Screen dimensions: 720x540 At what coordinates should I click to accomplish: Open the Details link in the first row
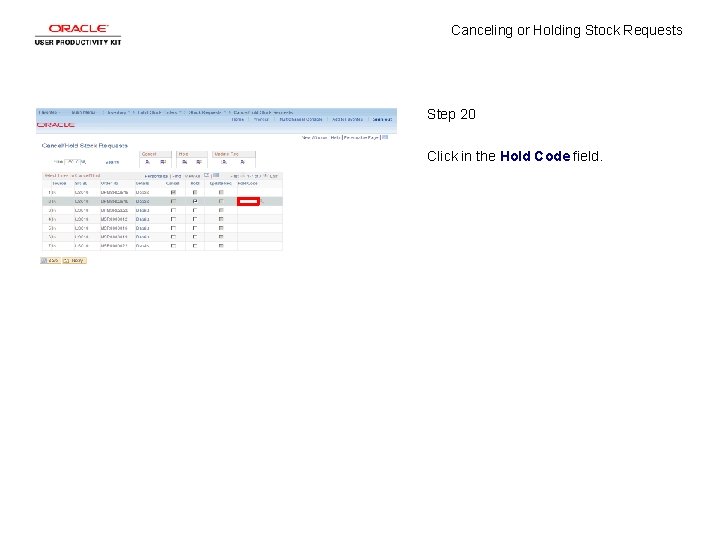coord(142,192)
